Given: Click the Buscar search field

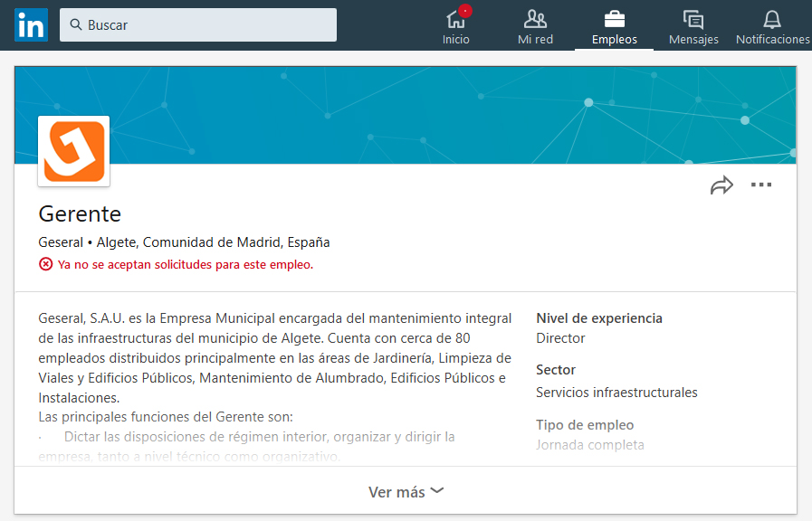Looking at the screenshot, I should coord(198,24).
